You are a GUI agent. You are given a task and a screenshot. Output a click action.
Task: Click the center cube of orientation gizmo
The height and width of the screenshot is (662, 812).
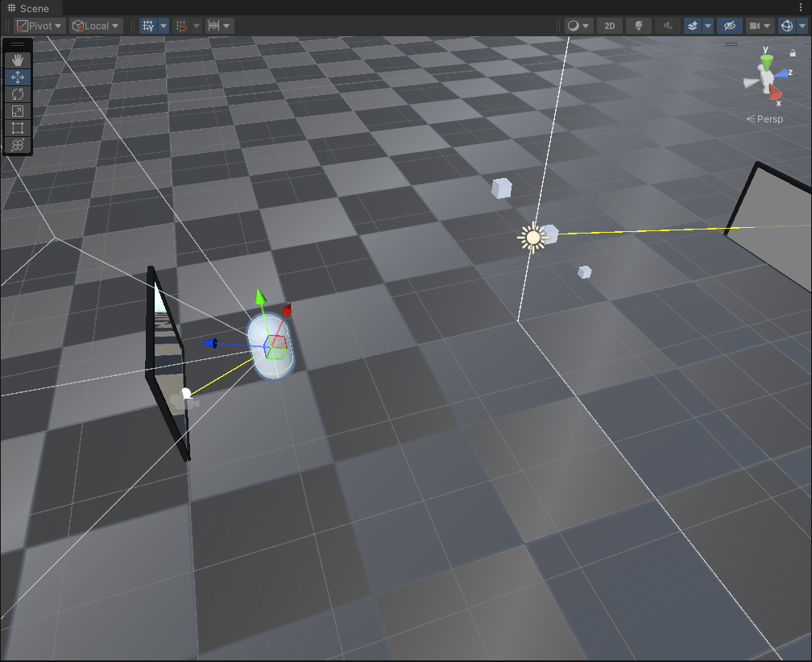(x=766, y=79)
